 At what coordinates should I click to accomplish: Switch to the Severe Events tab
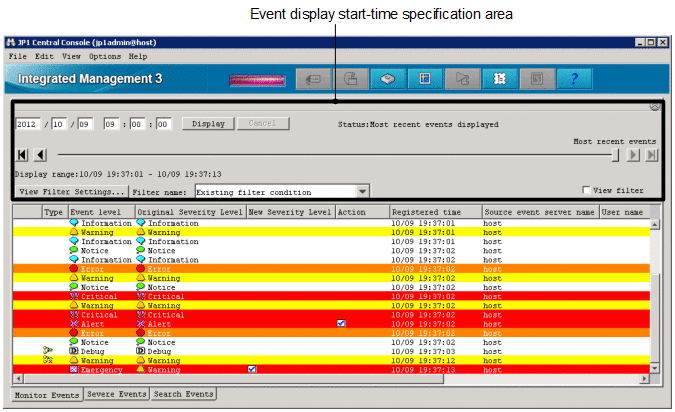pyautogui.click(x=118, y=395)
